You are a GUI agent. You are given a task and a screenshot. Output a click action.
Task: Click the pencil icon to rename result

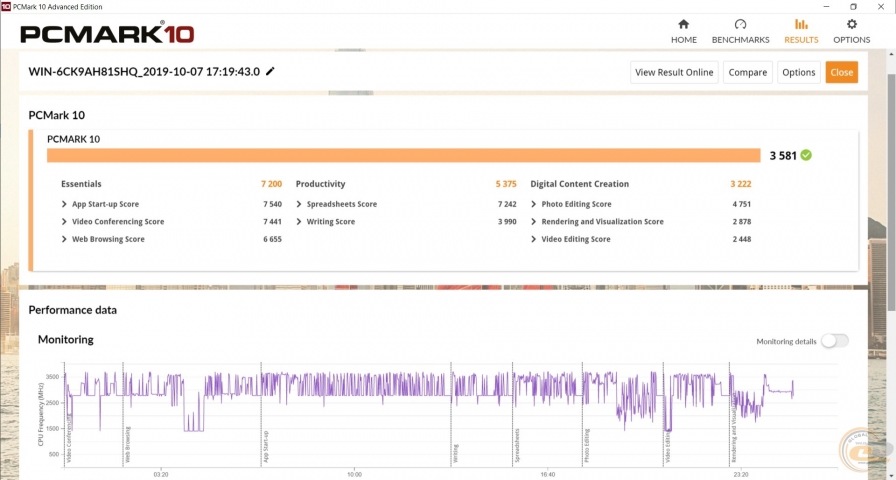[x=270, y=71]
